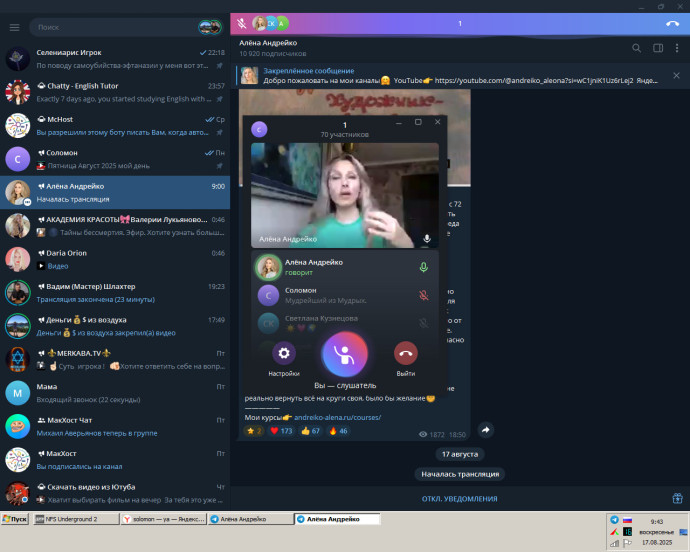Image resolution: width=690 pixels, height=552 pixels.
Task: Search in the Алёна Андрейко channel
Action: pos(636,48)
